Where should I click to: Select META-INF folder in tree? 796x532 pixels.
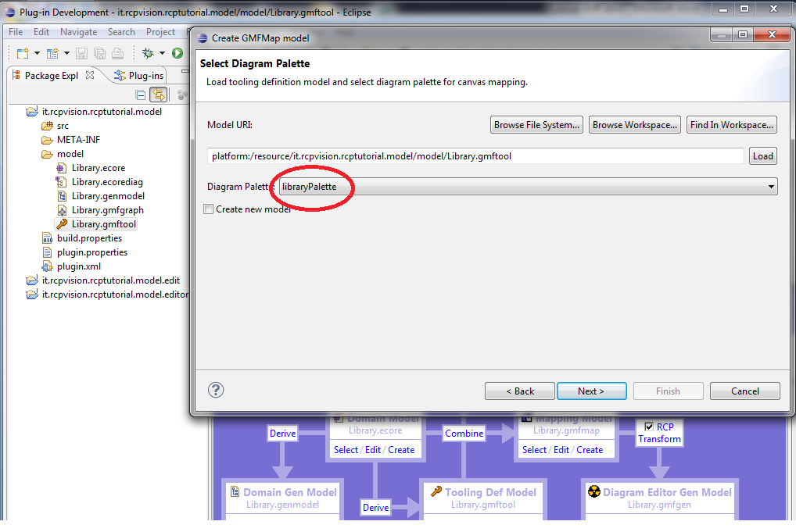click(x=78, y=140)
